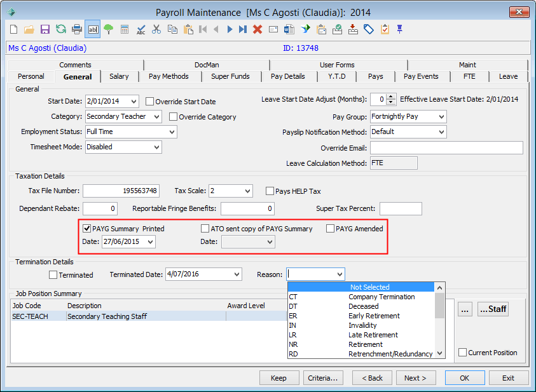This screenshot has width=536, height=392.
Task: Open PAYG Summary Printed date dropdown
Action: 151,242
